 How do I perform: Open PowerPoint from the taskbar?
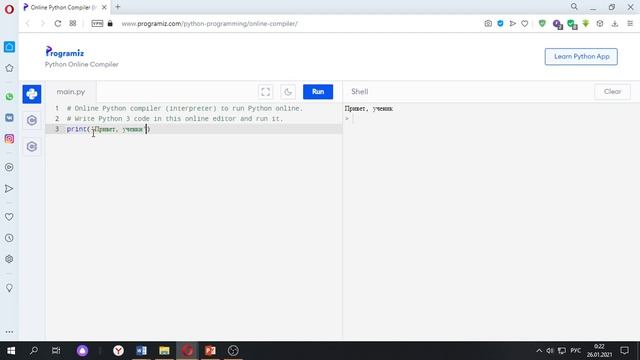click(210, 351)
